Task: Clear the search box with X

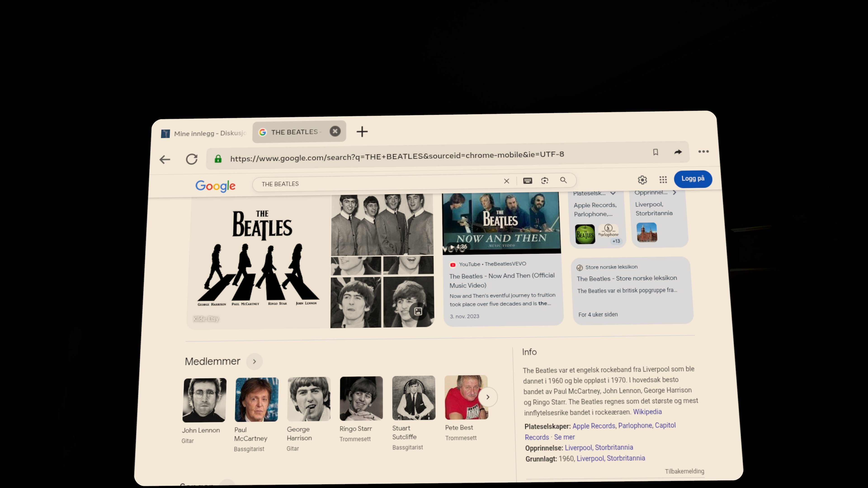Action: (x=506, y=181)
